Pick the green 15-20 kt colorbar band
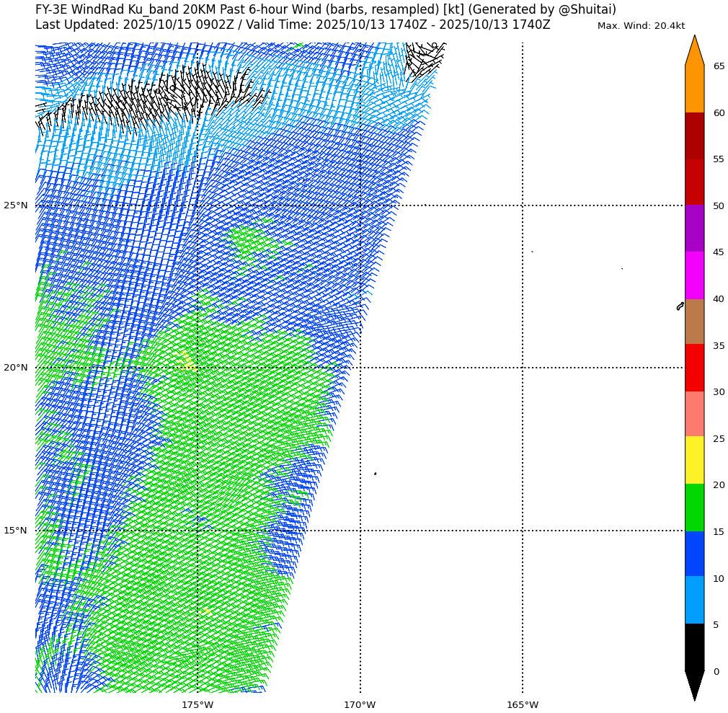 [x=694, y=508]
